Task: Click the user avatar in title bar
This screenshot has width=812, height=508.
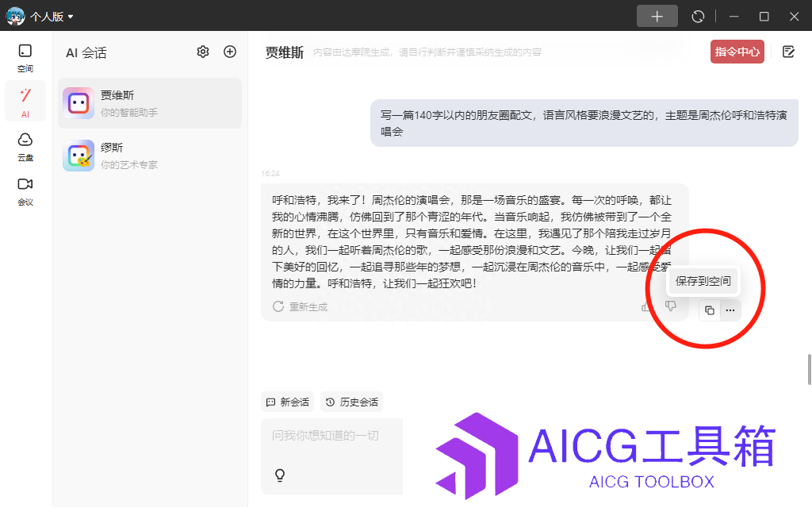Action: [x=15, y=16]
